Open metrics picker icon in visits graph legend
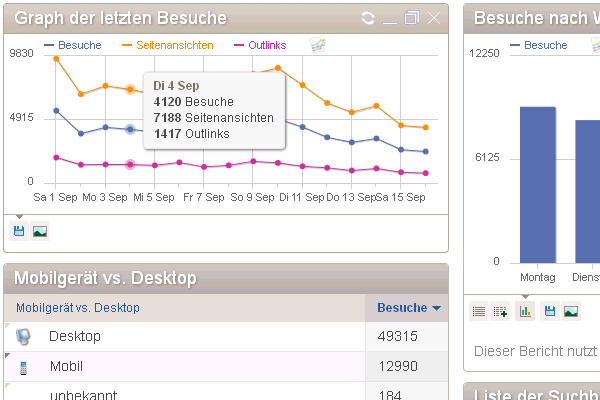This screenshot has height=400, width=600. pos(318,45)
